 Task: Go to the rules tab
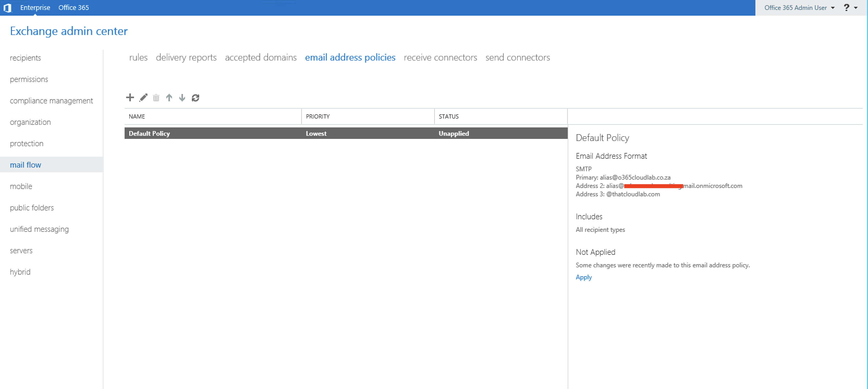pos(138,57)
